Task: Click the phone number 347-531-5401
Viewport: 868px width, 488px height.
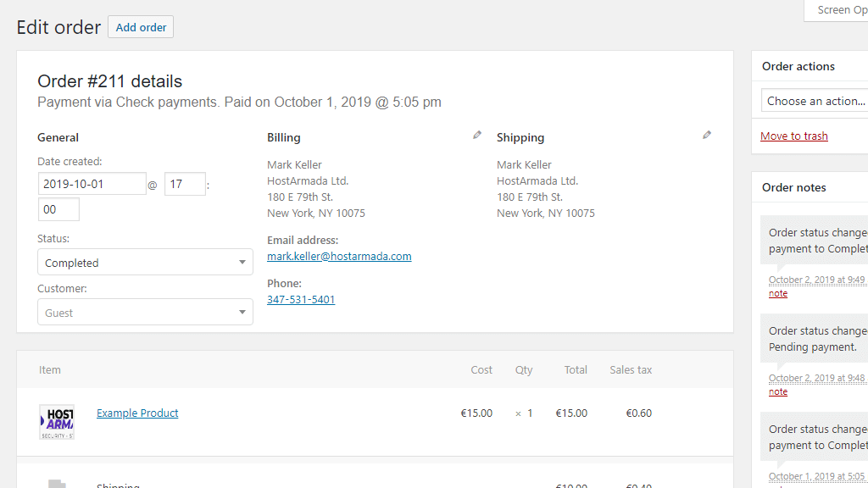Action: tap(301, 300)
